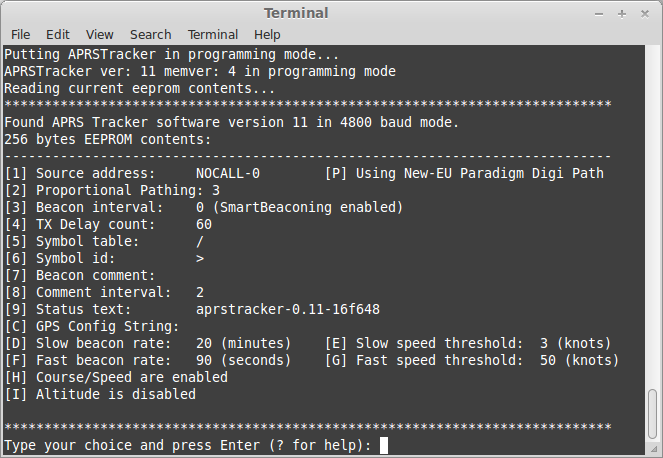The image size is (663, 458).
Task: Open the Terminal menu
Action: point(213,34)
